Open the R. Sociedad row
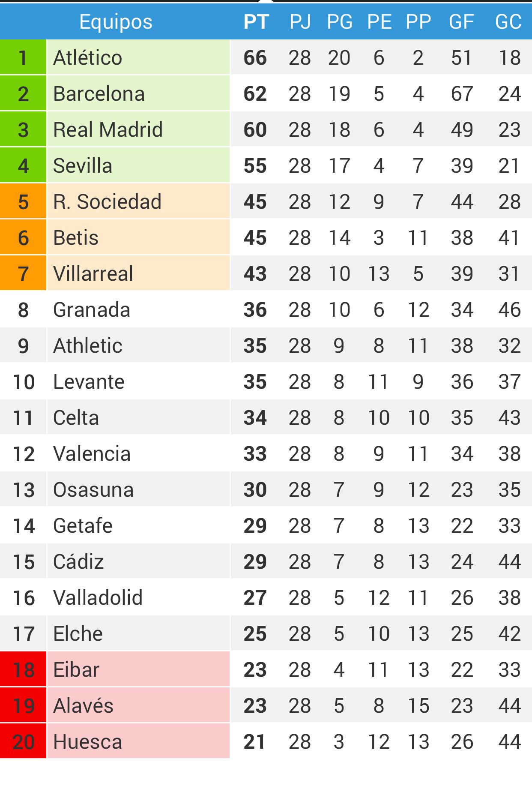Viewport: 532px width, 804px height. pyautogui.click(x=266, y=201)
